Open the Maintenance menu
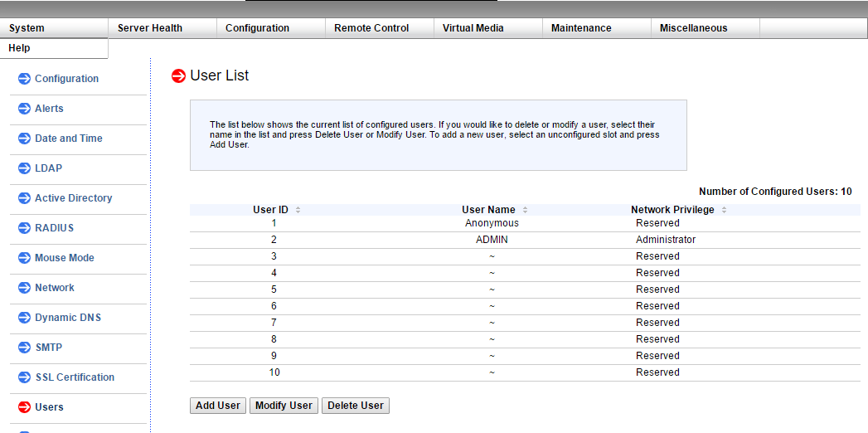Screen dimensions: 868x433 tap(581, 28)
